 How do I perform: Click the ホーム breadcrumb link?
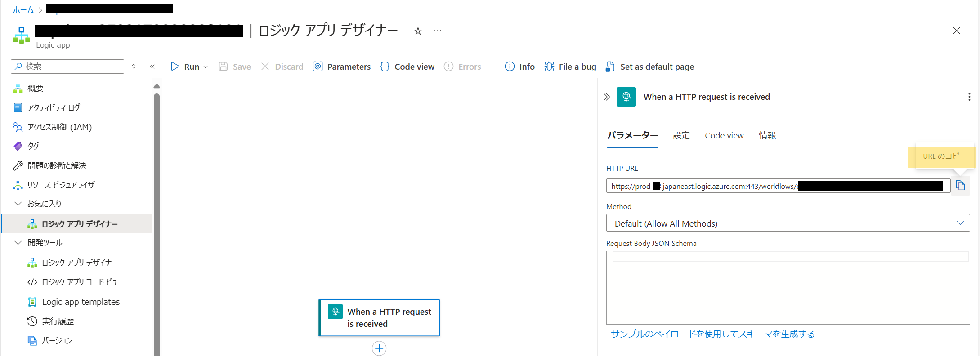tap(23, 9)
